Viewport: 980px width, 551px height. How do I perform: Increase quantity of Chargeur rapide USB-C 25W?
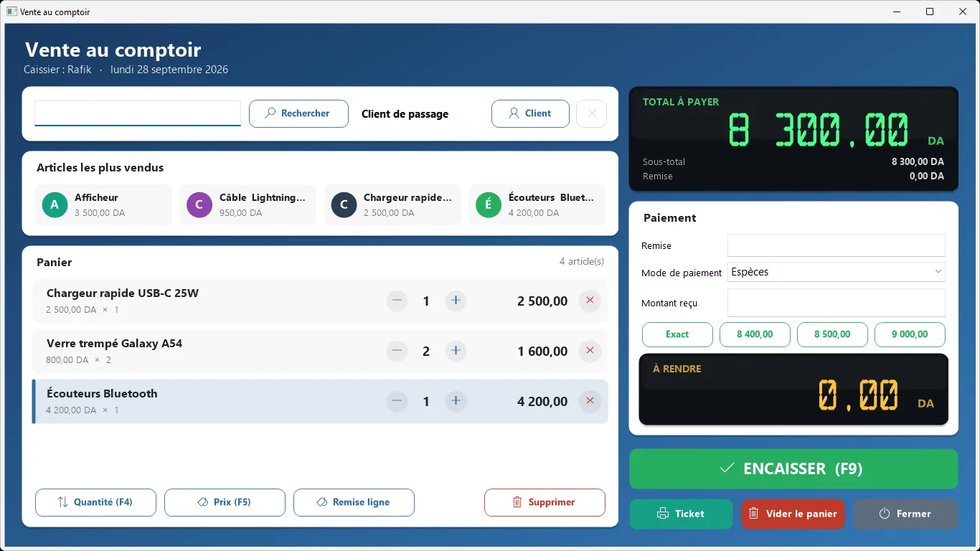click(x=456, y=301)
